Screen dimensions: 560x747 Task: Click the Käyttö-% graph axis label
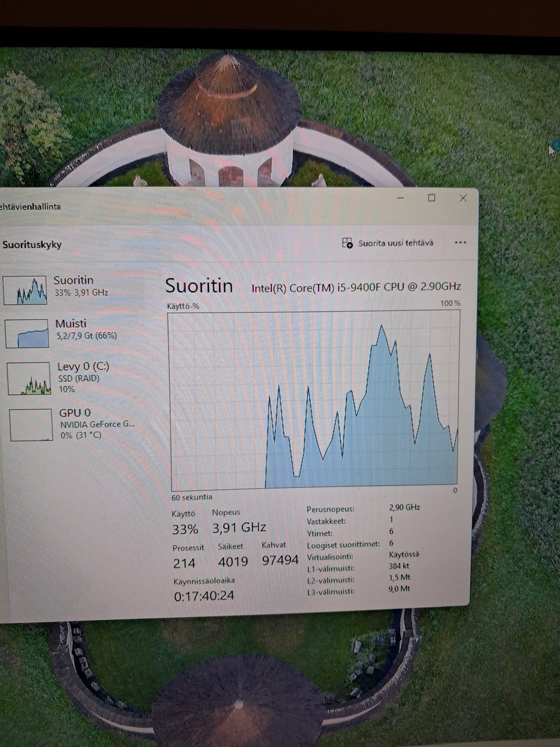click(x=183, y=306)
